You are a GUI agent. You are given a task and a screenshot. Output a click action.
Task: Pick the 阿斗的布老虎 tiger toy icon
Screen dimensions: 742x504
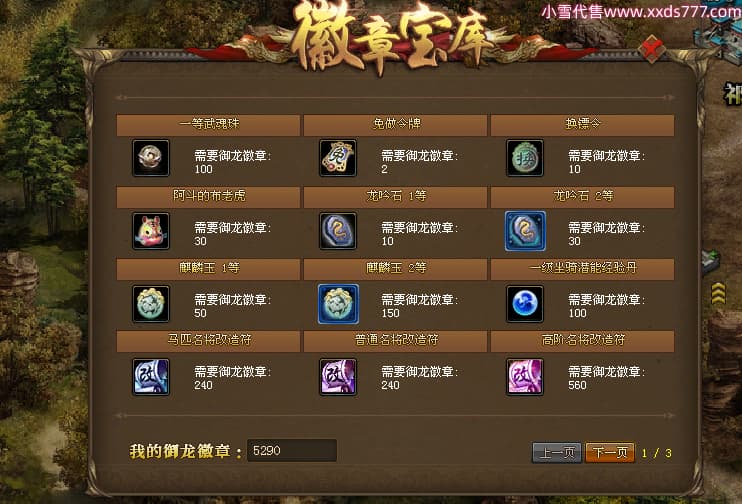click(x=150, y=231)
